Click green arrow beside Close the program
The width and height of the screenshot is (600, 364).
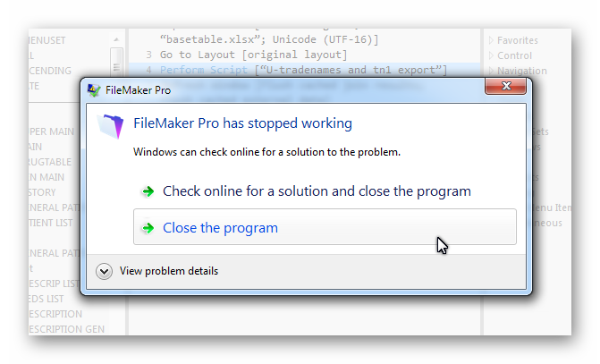coord(148,228)
